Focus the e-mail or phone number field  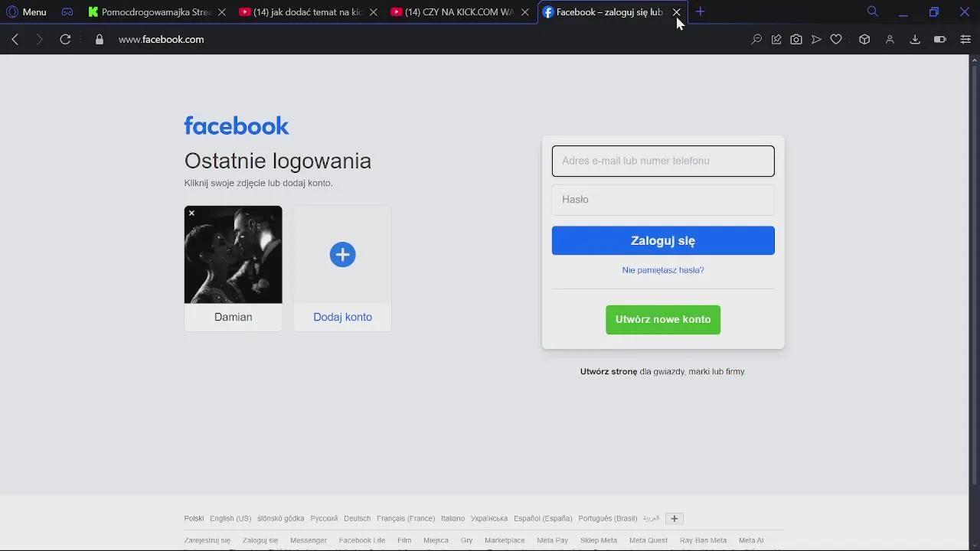pyautogui.click(x=663, y=161)
